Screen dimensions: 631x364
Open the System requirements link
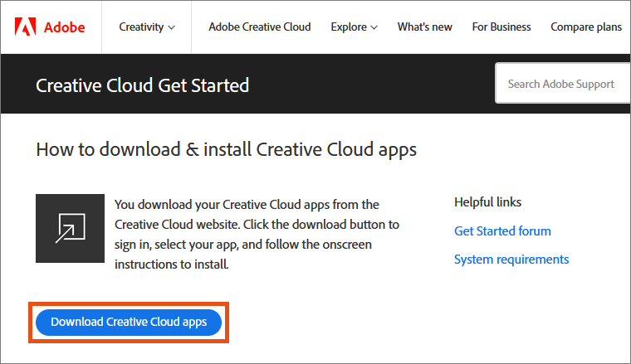[x=511, y=260]
